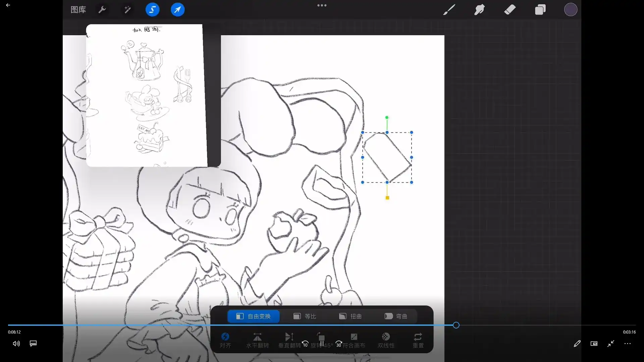Viewport: 644px width, 362px height.
Task: Click the video progress bar playhead
Action: [456, 325]
